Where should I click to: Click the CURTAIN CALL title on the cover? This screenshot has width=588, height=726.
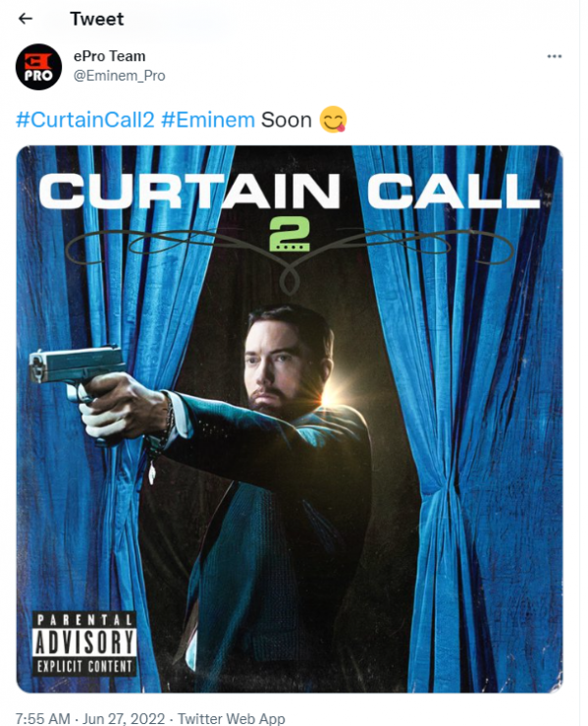coord(290,191)
